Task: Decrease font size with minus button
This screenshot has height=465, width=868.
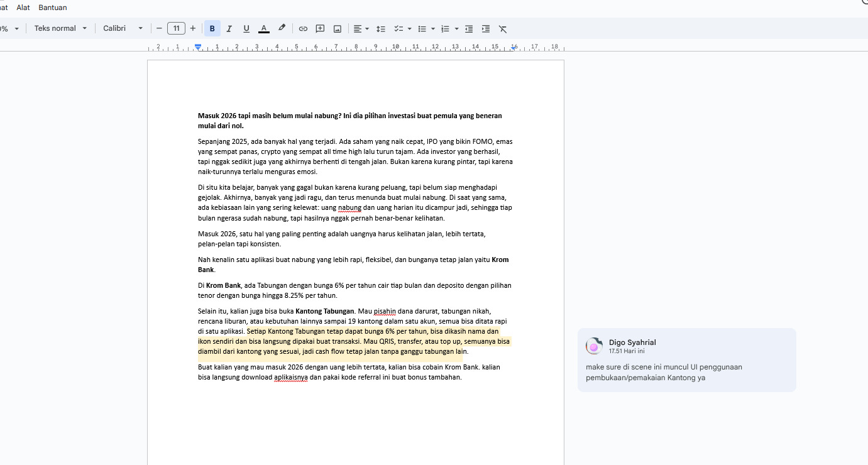Action: point(160,28)
